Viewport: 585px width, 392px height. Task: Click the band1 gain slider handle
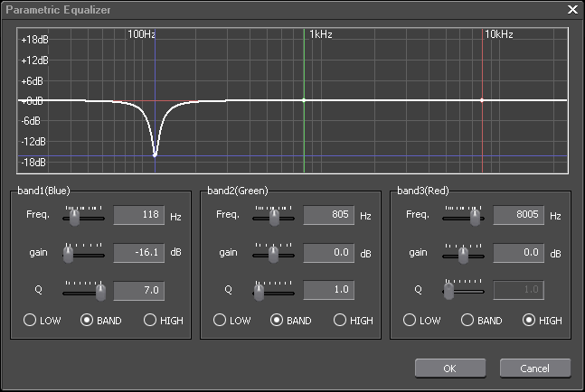69,255
